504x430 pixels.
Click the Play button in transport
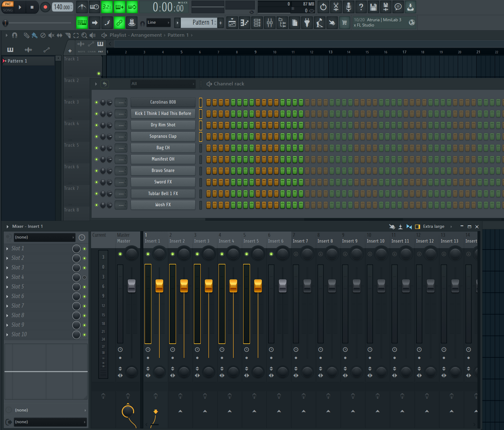click(x=20, y=7)
